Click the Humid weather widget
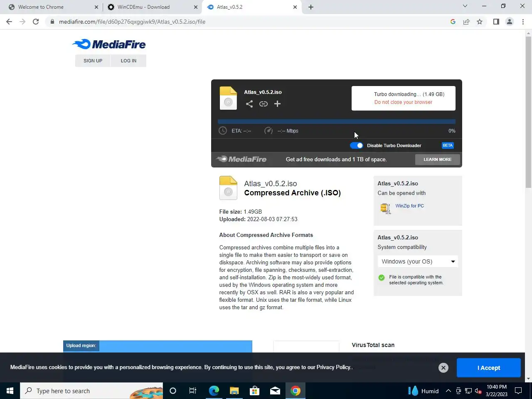The image size is (532, 399). [x=424, y=391]
